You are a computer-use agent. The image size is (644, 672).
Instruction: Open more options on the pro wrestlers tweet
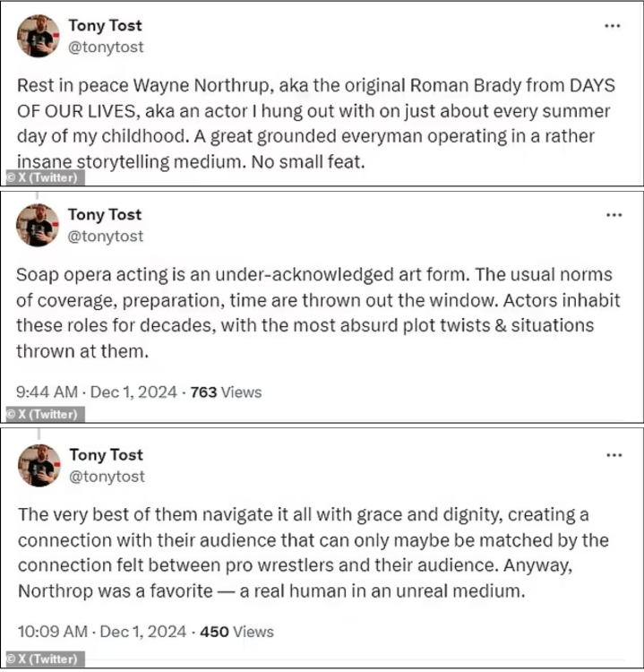[x=613, y=455]
